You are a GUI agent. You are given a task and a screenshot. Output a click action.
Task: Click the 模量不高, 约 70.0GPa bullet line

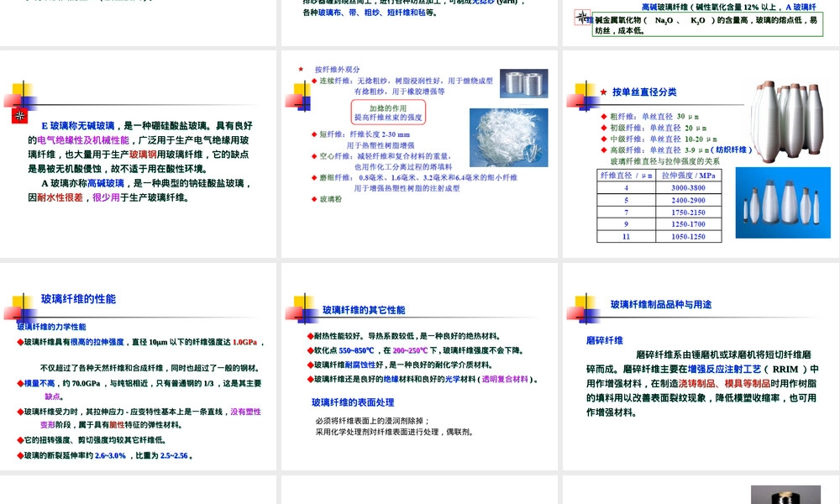pos(139,384)
